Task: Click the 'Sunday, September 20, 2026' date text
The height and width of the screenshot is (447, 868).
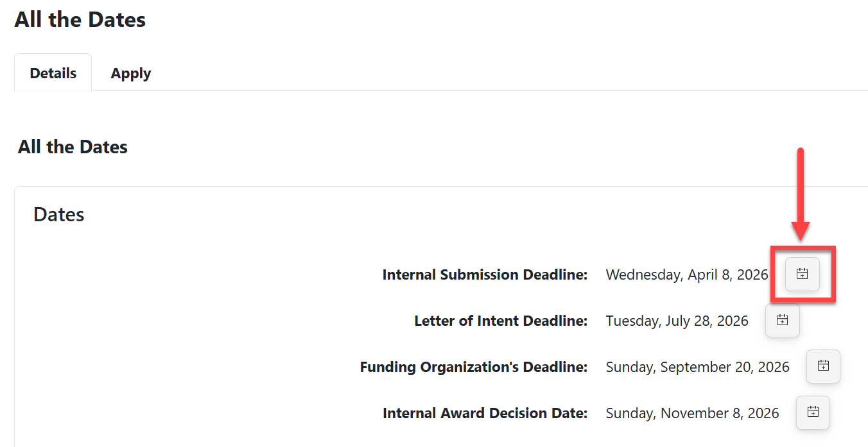Action: (x=697, y=366)
